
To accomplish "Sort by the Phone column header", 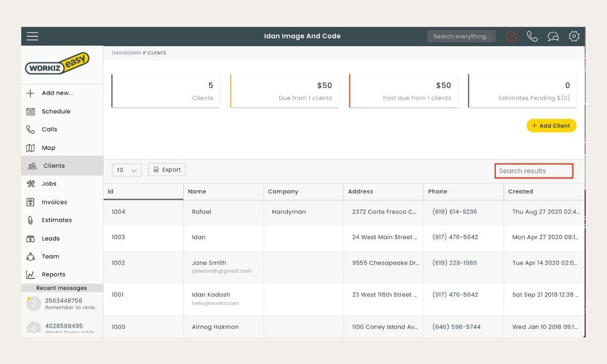I will point(464,191).
